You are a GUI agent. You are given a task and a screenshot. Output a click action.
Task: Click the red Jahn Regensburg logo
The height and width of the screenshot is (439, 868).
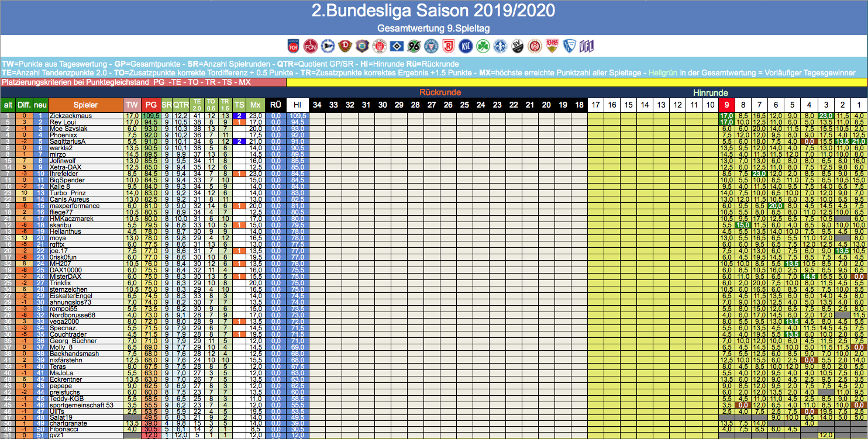(x=449, y=46)
